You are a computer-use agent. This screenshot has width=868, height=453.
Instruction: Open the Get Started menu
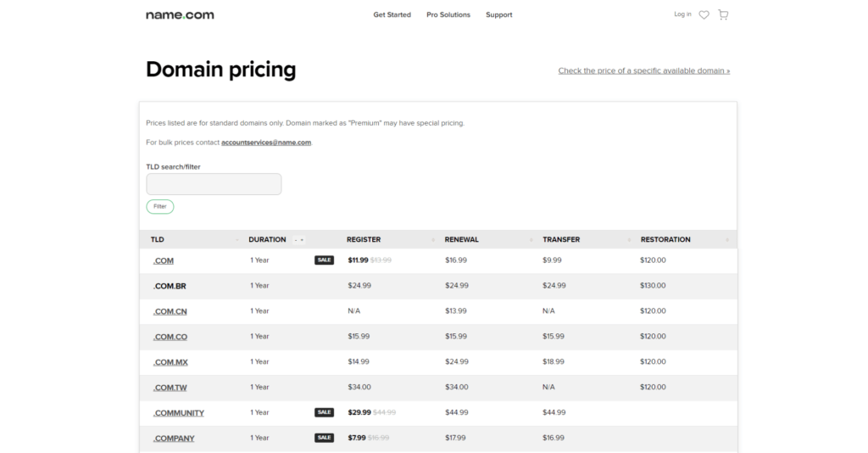pyautogui.click(x=392, y=15)
